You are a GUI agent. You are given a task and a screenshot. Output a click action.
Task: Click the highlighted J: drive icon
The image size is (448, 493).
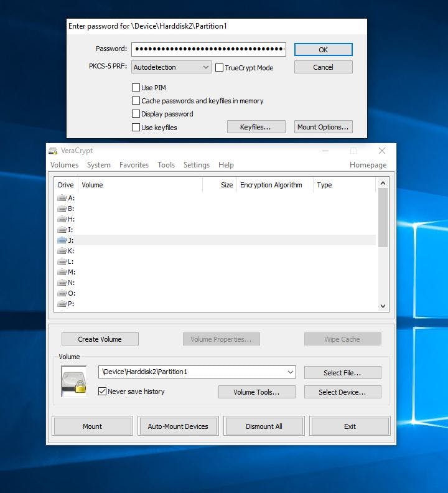tap(62, 240)
